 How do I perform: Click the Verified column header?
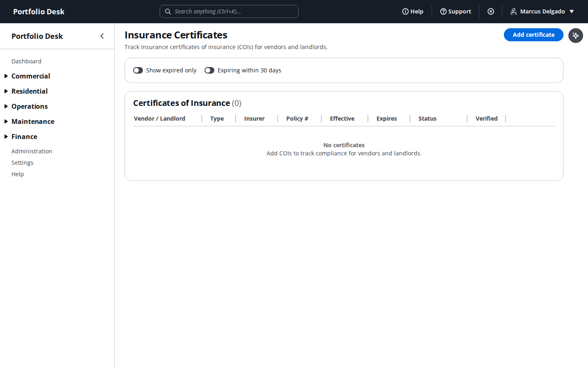coord(487,119)
